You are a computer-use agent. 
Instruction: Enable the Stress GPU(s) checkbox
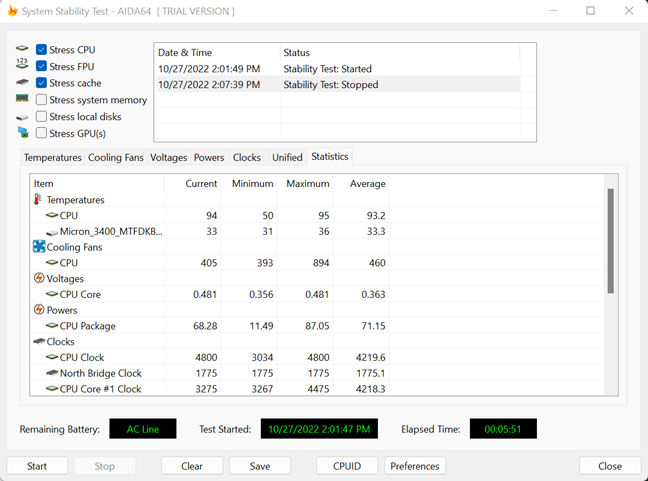pos(41,133)
